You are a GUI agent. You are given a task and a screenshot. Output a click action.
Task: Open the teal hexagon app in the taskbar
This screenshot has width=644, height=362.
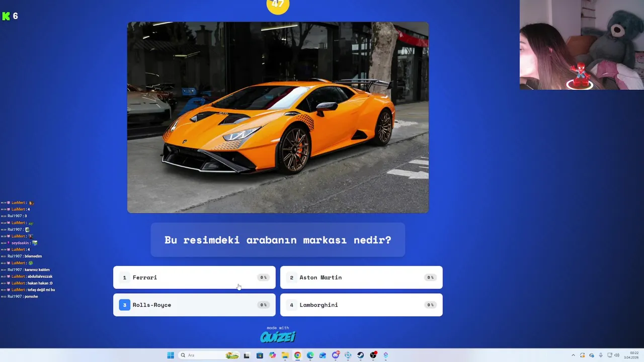click(348, 355)
